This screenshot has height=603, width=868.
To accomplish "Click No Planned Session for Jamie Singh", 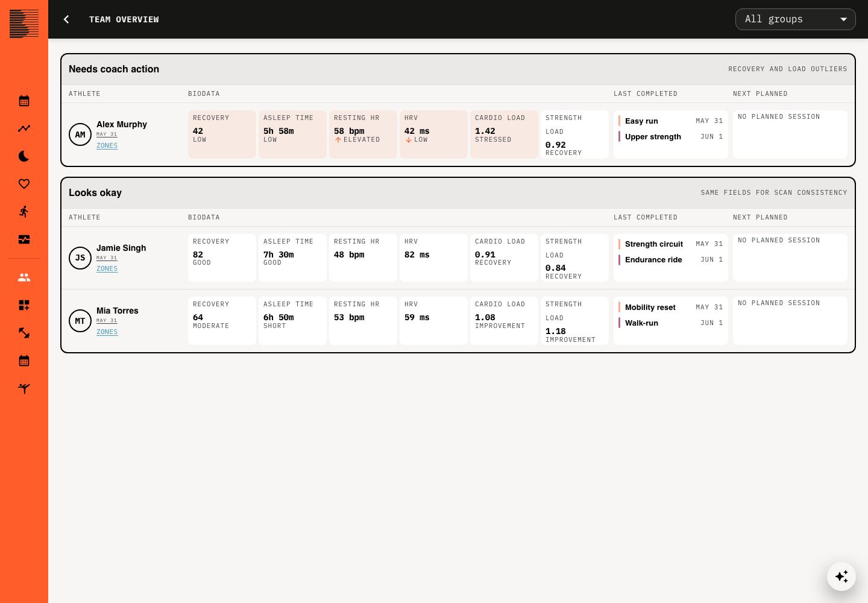I will click(x=790, y=257).
